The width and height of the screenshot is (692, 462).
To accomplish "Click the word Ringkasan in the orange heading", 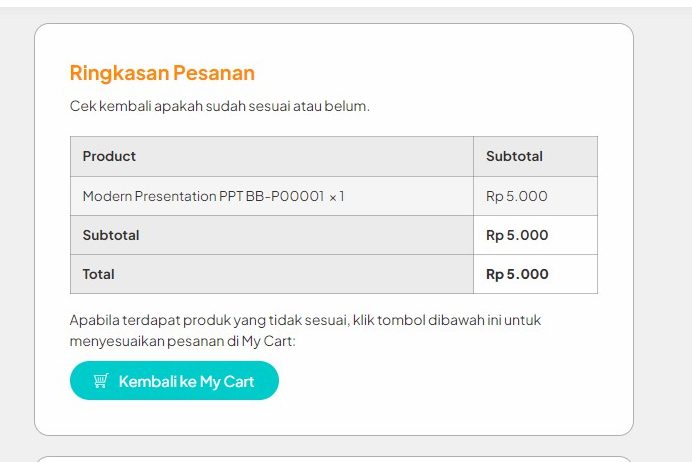I will [119, 73].
